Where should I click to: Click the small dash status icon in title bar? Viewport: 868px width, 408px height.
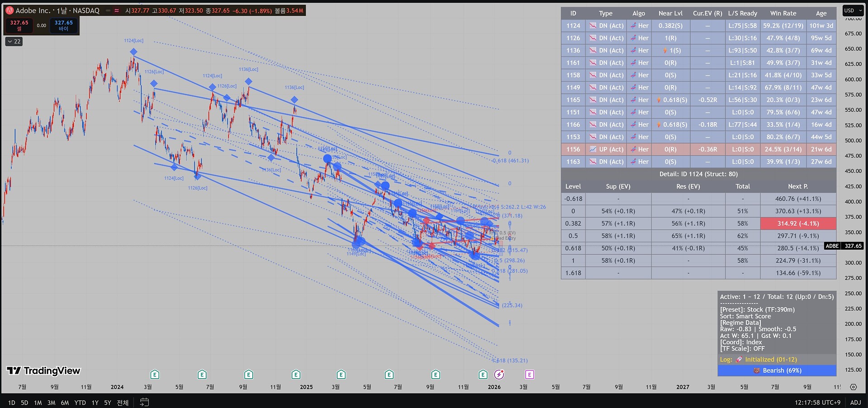click(x=108, y=10)
